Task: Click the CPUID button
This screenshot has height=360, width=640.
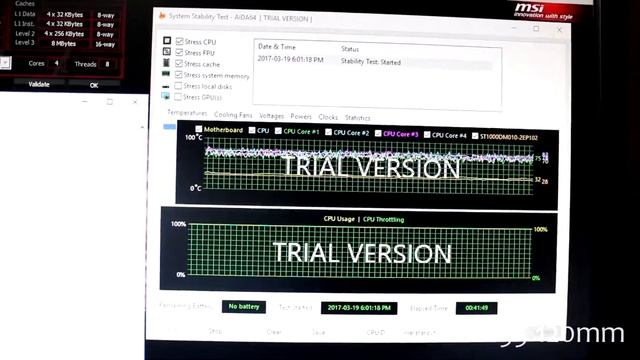Action: [376, 332]
